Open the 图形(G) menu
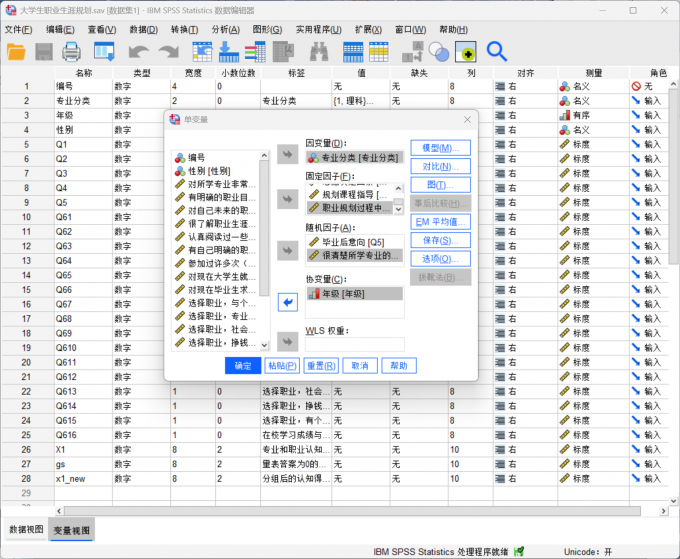Viewport: 680px width, 559px height. tap(267, 29)
